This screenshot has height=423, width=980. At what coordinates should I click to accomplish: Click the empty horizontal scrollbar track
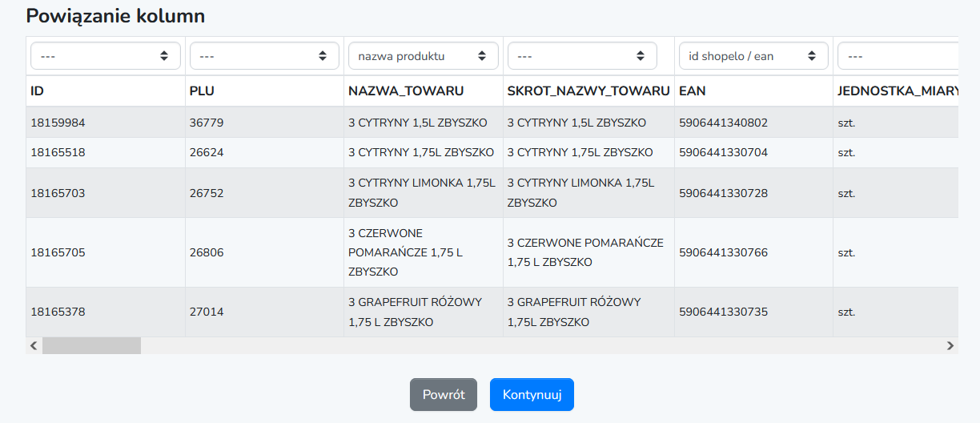coord(541,346)
